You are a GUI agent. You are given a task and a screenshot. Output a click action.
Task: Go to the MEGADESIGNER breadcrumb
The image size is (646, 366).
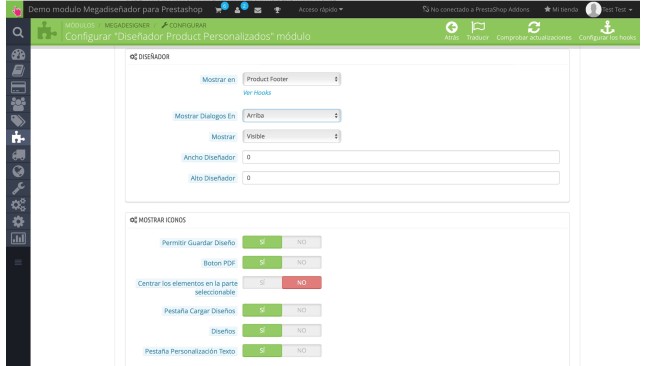coord(127,25)
